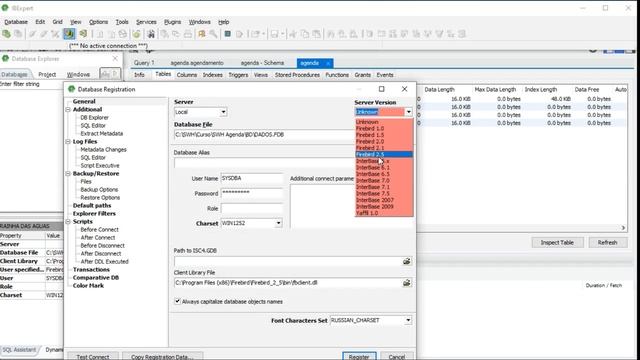Select Color Mark tree item
The height and width of the screenshot is (360, 640).
[x=88, y=286]
